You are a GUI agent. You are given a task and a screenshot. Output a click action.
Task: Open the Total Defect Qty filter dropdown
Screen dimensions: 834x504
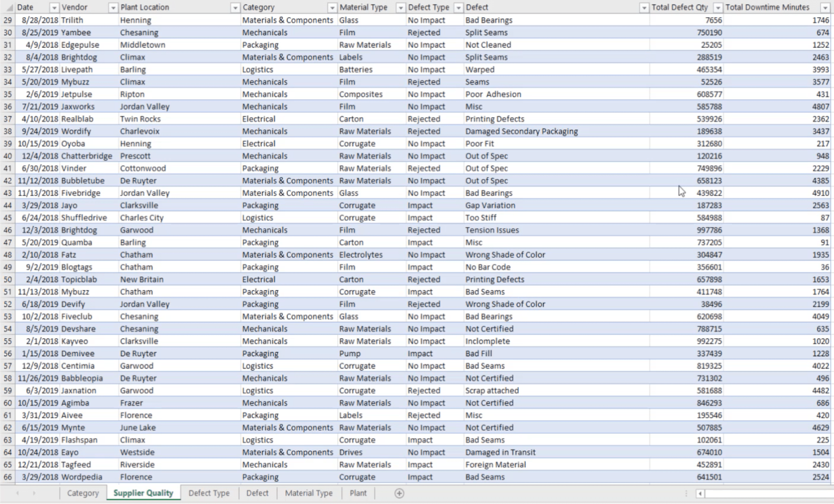718,7
